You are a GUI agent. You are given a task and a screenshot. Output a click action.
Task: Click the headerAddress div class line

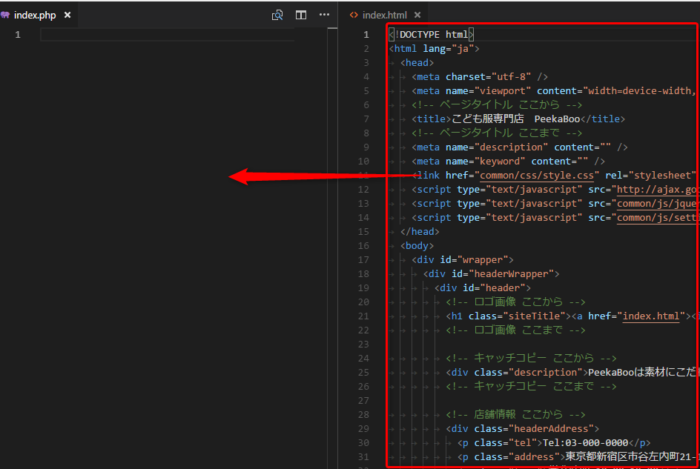pyautogui.click(x=529, y=427)
